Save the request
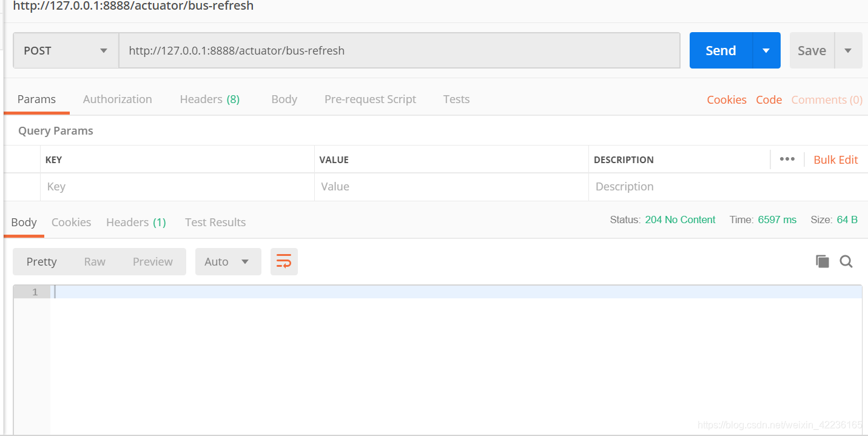Screen dimensions: 868x436 812,50
